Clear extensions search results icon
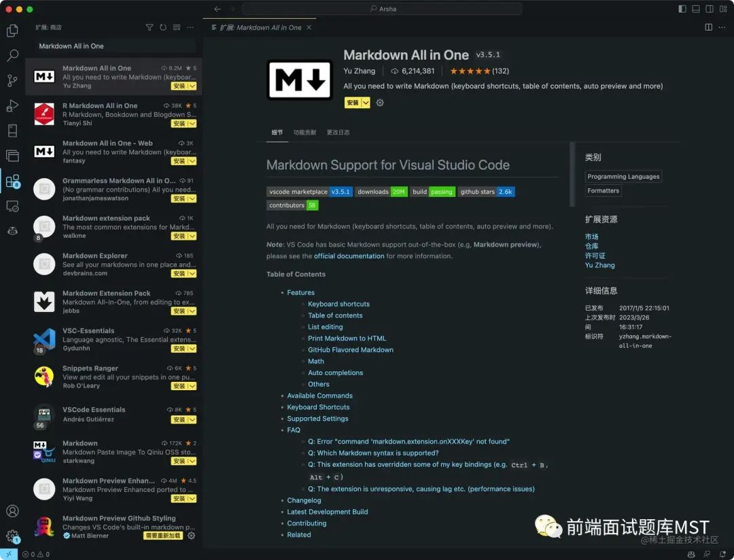This screenshot has width=734, height=560. tap(177, 28)
